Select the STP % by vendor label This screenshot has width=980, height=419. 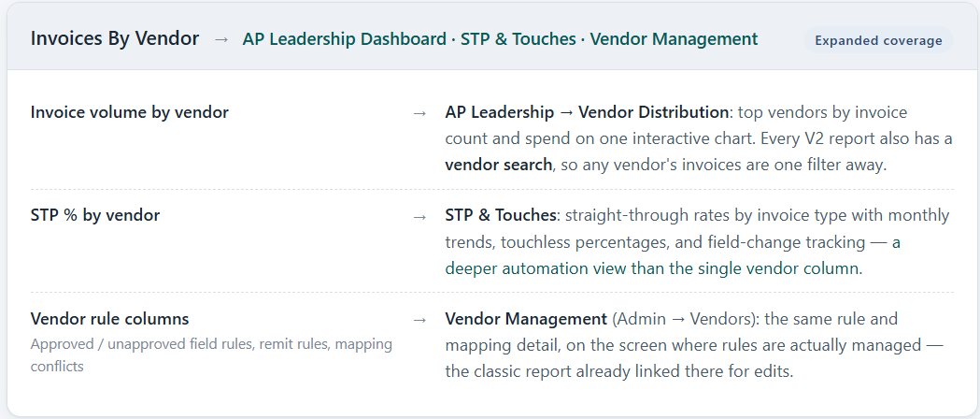pyautogui.click(x=95, y=215)
